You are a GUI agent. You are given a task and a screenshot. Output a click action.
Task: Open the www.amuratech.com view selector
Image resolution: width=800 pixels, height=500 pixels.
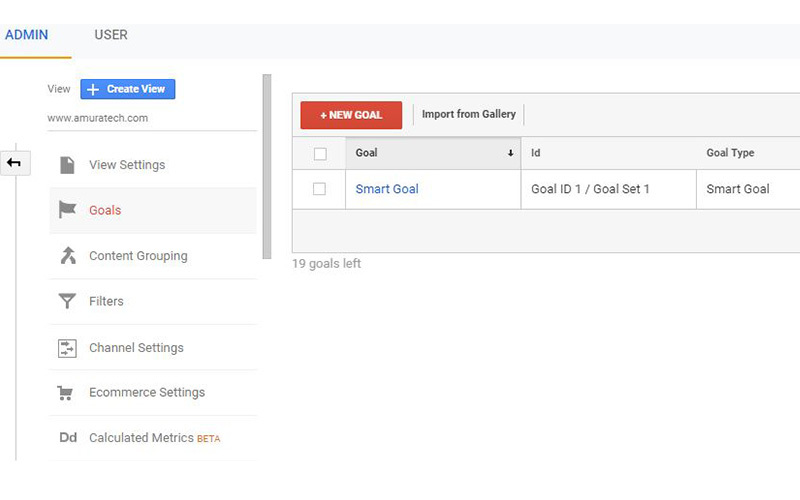(152, 118)
